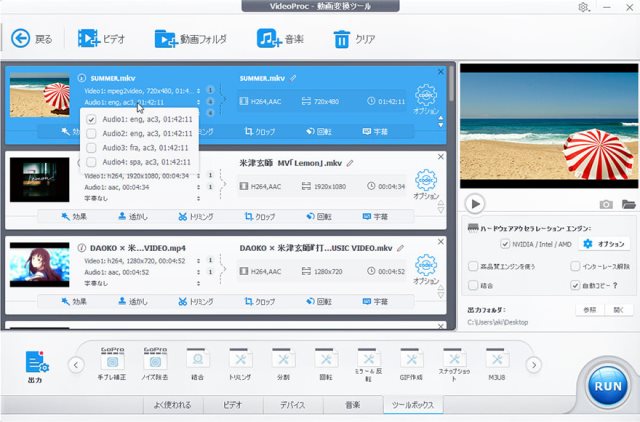The image size is (640, 422).
Task: Switch to デバイス tab
Action: click(x=293, y=404)
